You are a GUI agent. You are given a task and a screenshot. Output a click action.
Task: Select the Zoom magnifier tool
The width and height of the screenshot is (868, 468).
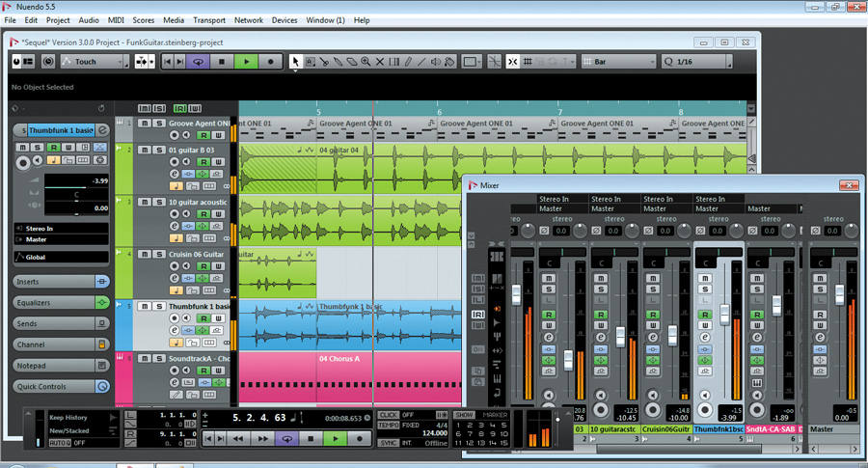(366, 62)
